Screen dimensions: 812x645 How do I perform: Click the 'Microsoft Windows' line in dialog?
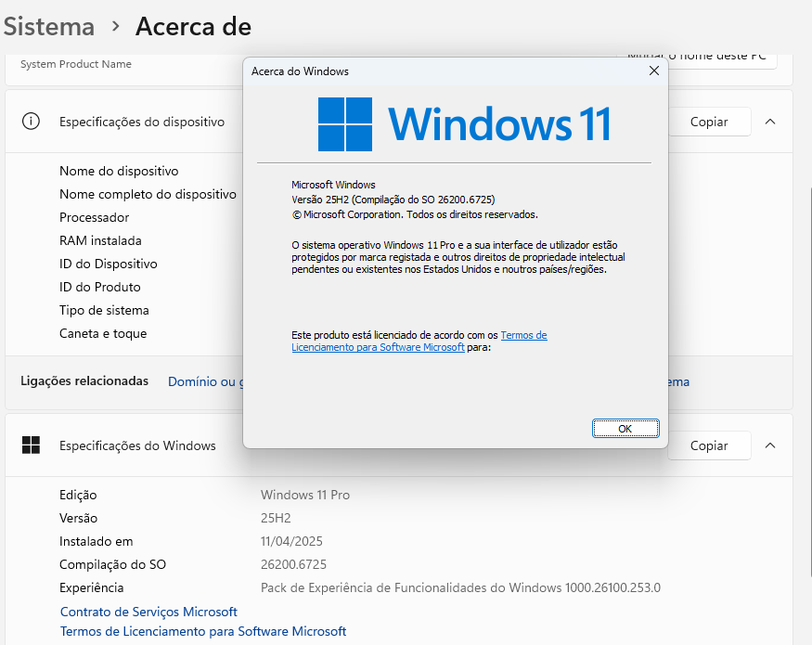[x=333, y=185]
